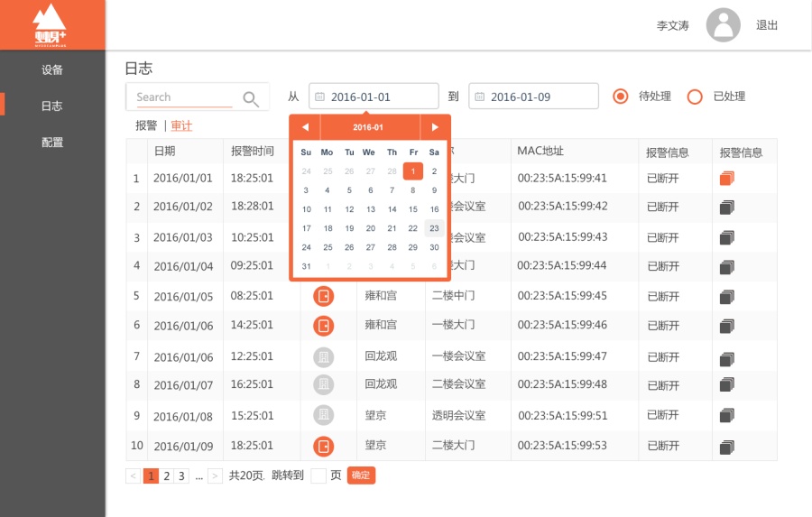Open the end date 2016-01-09 picker
Screen dimensions: 812x517
pyautogui.click(x=533, y=96)
